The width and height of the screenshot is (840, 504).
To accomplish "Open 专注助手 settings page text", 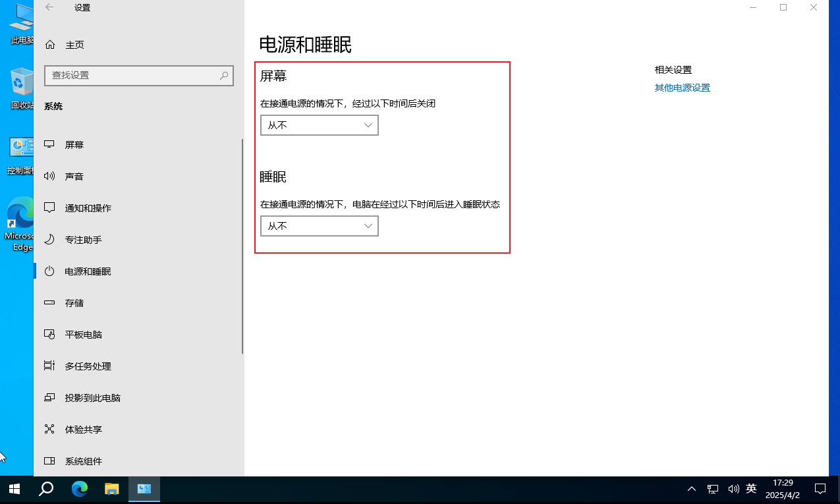I will point(84,240).
